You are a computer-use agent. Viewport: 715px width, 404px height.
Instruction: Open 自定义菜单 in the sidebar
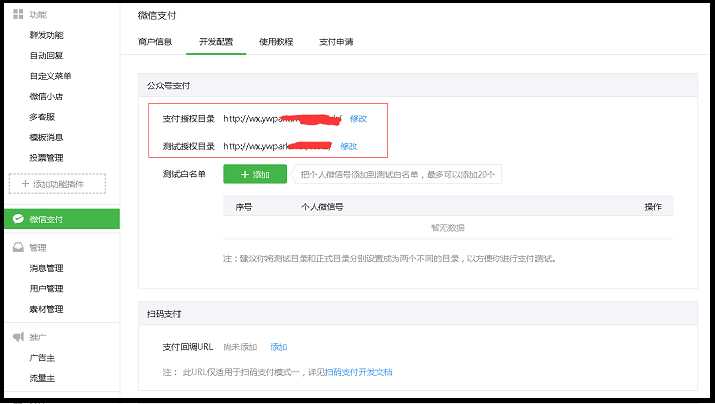(x=51, y=76)
